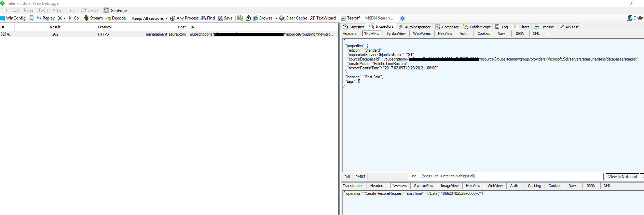644x215 pixels.
Task: Open the Rules menu
Action: [29, 10]
